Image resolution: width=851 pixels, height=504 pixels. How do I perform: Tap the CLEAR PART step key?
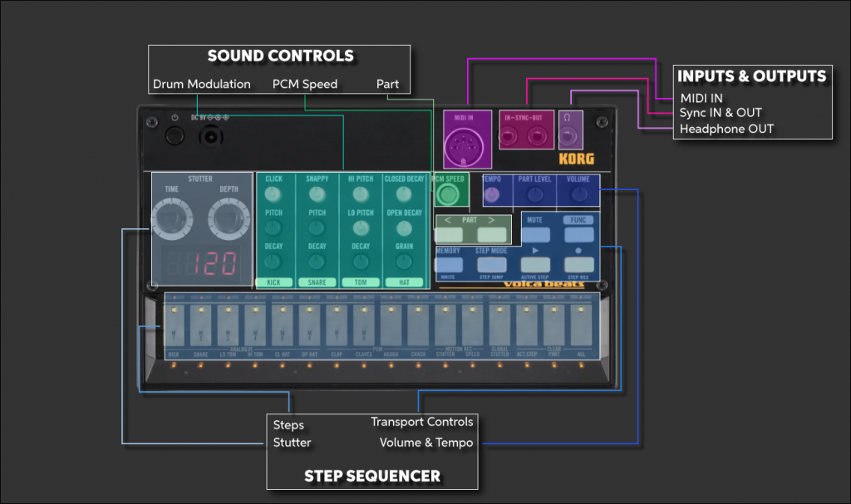[553, 325]
